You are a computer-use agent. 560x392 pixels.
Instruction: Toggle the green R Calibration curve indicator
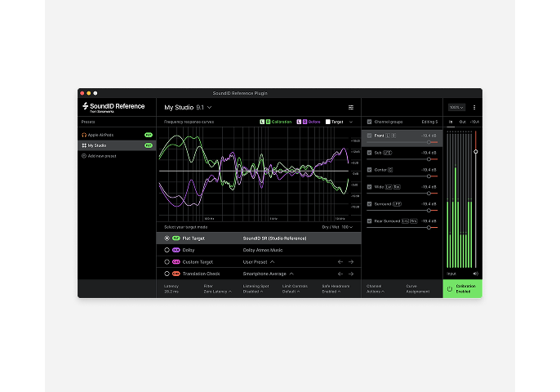click(268, 122)
